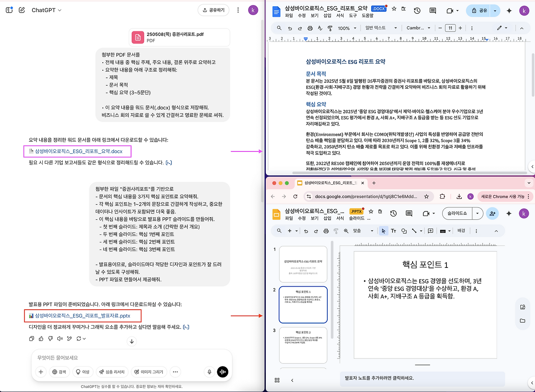Screen dimensions: 535x392
Task: Attach a file with the plus button
Action: pyautogui.click(x=41, y=372)
